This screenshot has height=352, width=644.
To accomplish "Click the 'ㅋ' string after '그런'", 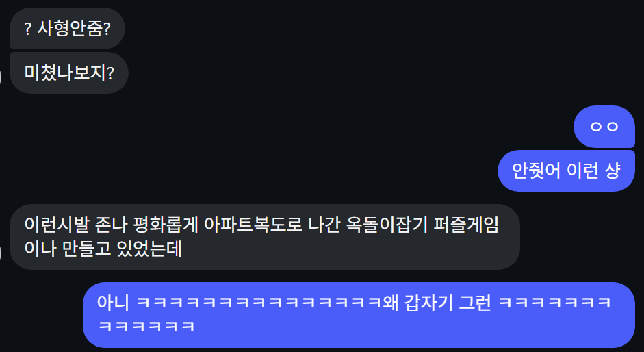I will pos(555,303).
